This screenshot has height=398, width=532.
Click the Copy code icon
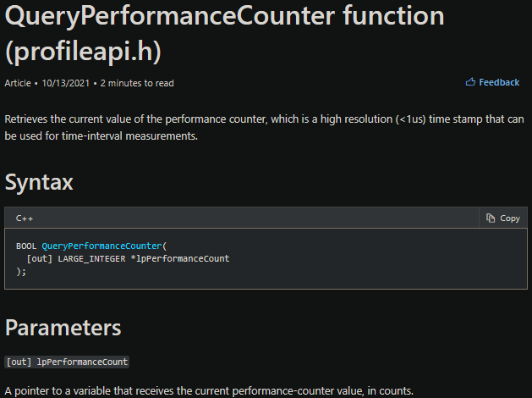coord(491,218)
